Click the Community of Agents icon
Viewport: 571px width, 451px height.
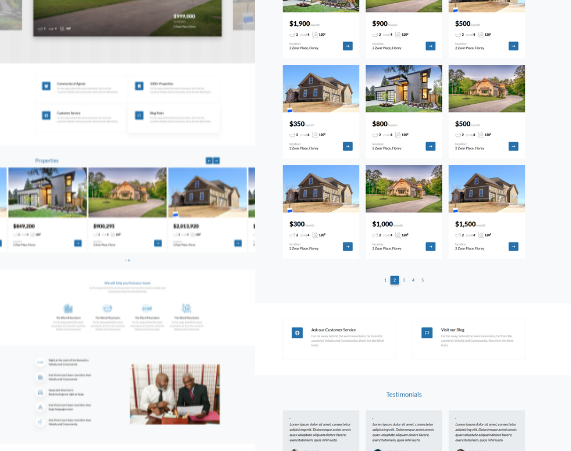coord(46,86)
